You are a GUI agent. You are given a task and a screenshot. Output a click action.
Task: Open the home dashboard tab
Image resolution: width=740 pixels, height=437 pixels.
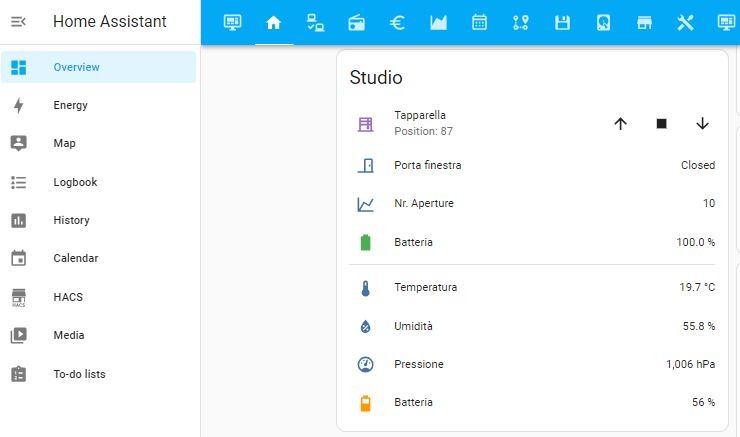coord(273,23)
